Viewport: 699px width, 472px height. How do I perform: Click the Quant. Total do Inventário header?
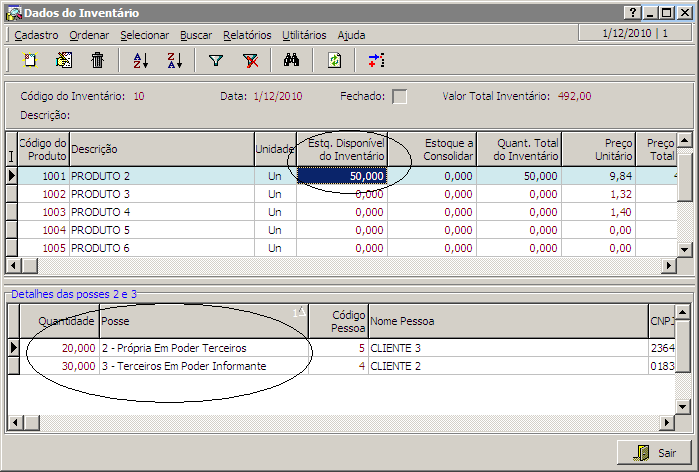[x=519, y=149]
